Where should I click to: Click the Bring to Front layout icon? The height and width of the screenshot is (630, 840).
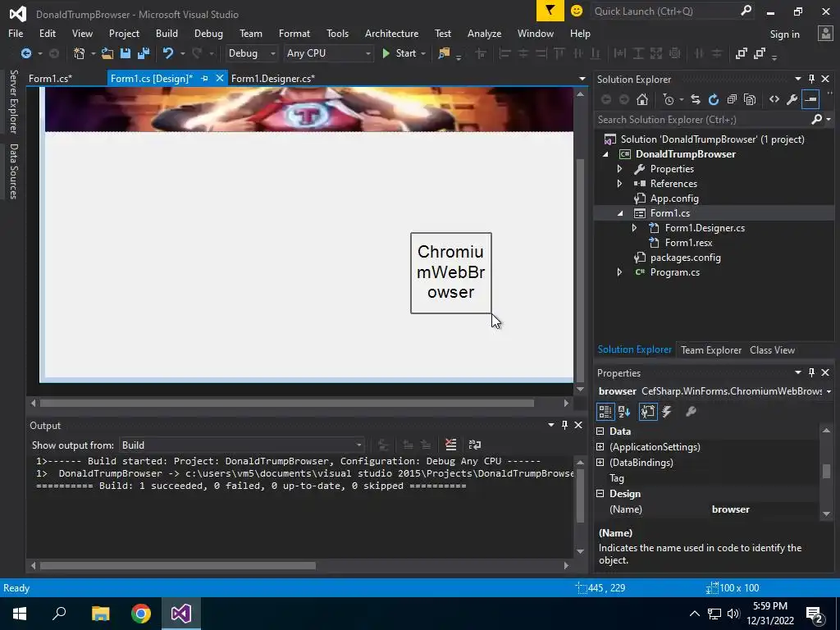click(x=742, y=53)
